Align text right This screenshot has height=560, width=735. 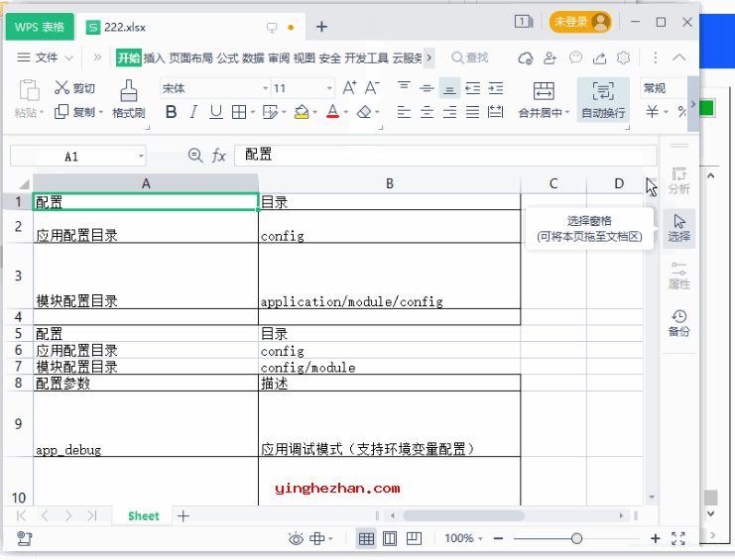click(449, 112)
